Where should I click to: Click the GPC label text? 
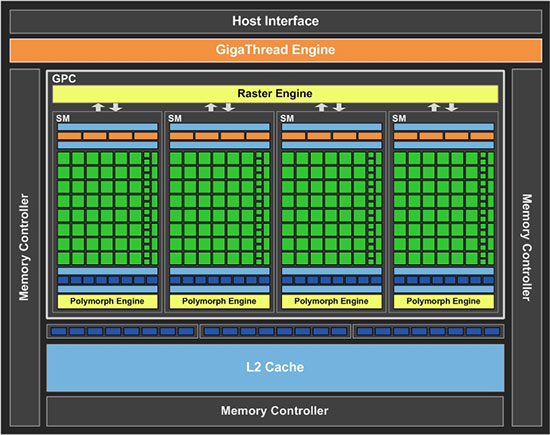pyautogui.click(x=64, y=79)
